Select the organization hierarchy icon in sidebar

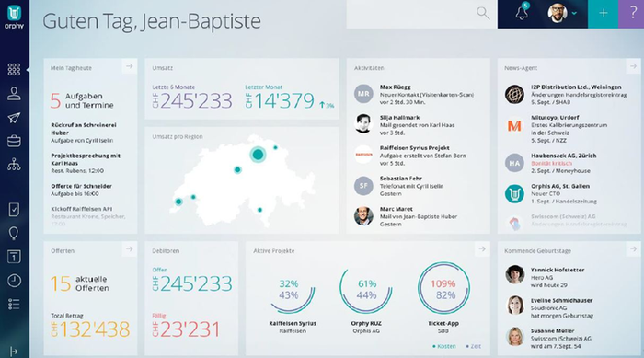[x=14, y=165]
